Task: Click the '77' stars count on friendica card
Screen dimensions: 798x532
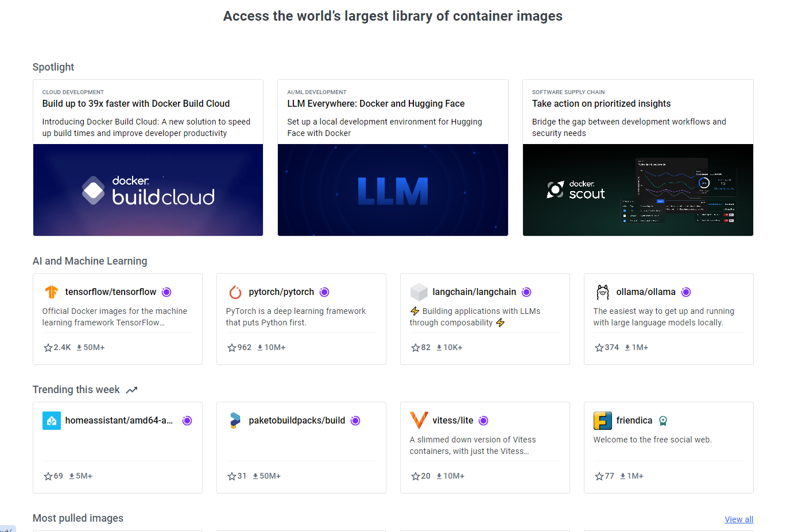Action: (x=610, y=476)
